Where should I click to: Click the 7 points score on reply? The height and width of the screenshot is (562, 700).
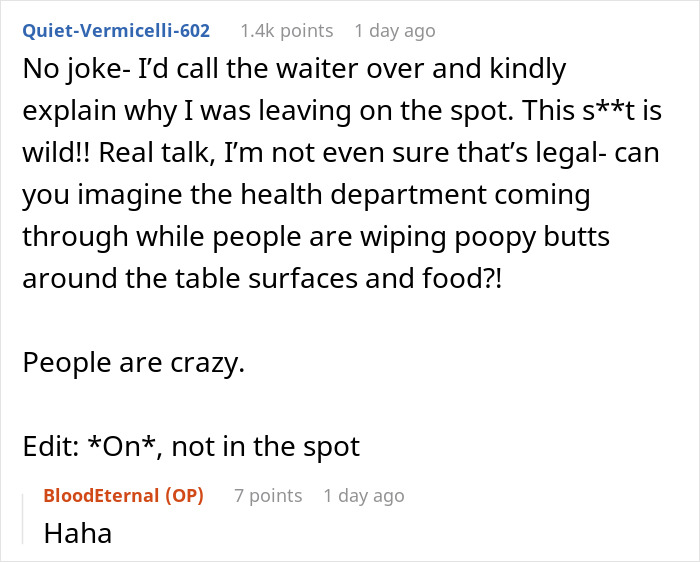click(x=268, y=495)
